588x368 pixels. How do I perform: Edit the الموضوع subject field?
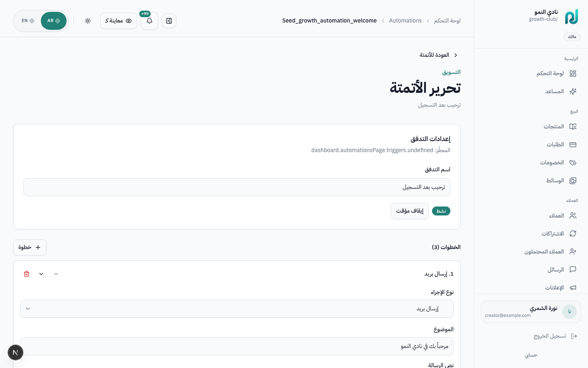pyautogui.click(x=237, y=346)
